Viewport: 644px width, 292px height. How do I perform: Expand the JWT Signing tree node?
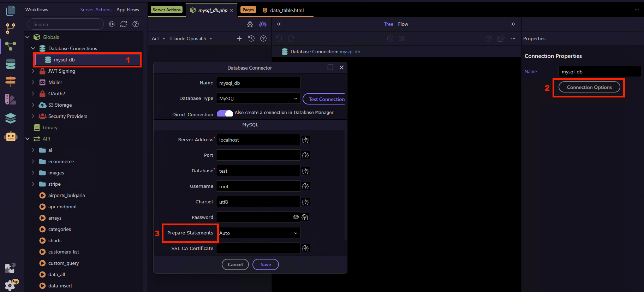[x=33, y=71]
